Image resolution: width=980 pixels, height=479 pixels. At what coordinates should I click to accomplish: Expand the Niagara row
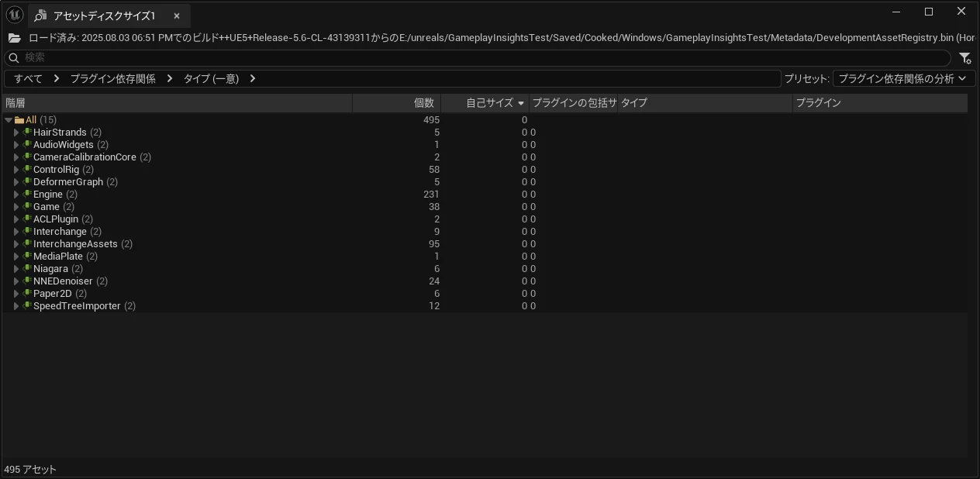click(16, 269)
